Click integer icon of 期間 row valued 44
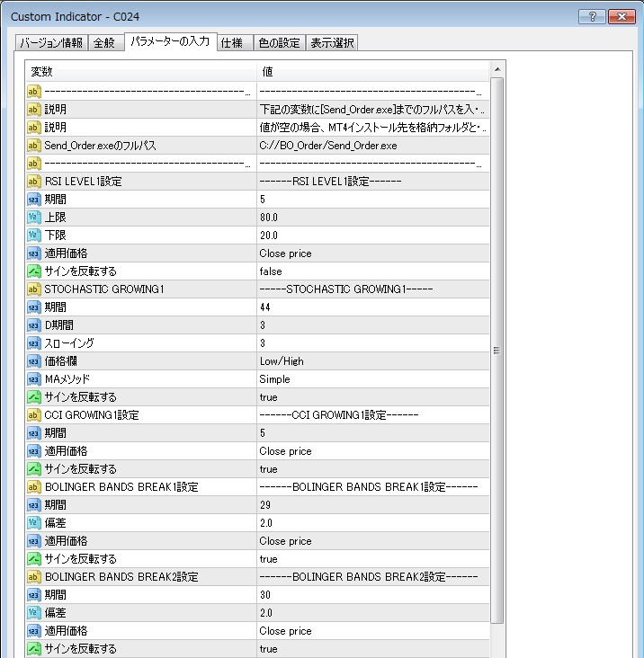This screenshot has width=644, height=658. [x=33, y=307]
